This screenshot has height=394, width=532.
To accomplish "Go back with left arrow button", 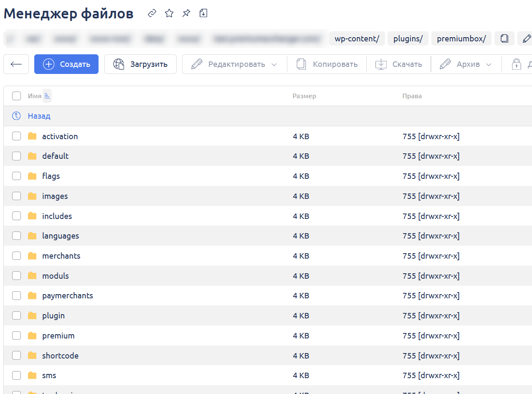I will click(x=16, y=64).
